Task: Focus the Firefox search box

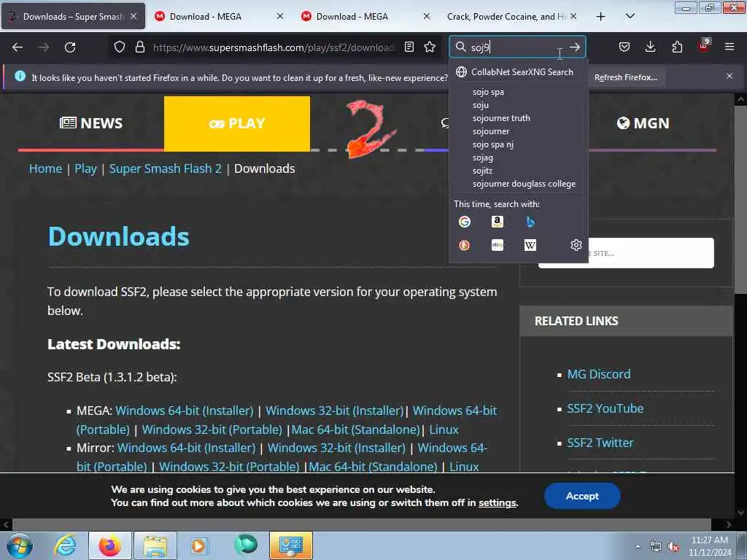Action: pyautogui.click(x=517, y=47)
